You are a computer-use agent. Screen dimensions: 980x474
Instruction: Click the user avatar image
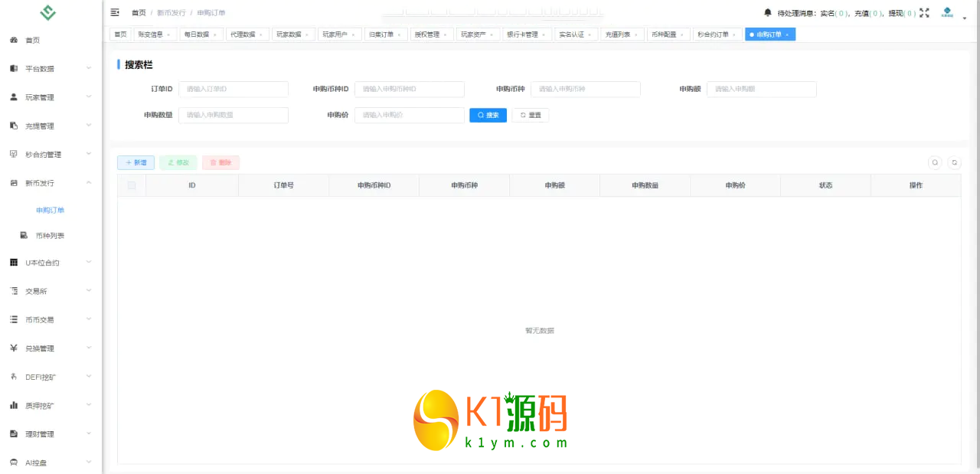pos(947,12)
